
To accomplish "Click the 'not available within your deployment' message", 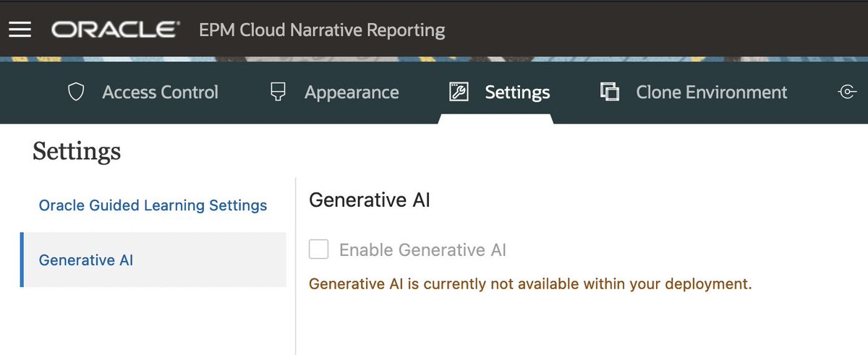I will click(530, 284).
